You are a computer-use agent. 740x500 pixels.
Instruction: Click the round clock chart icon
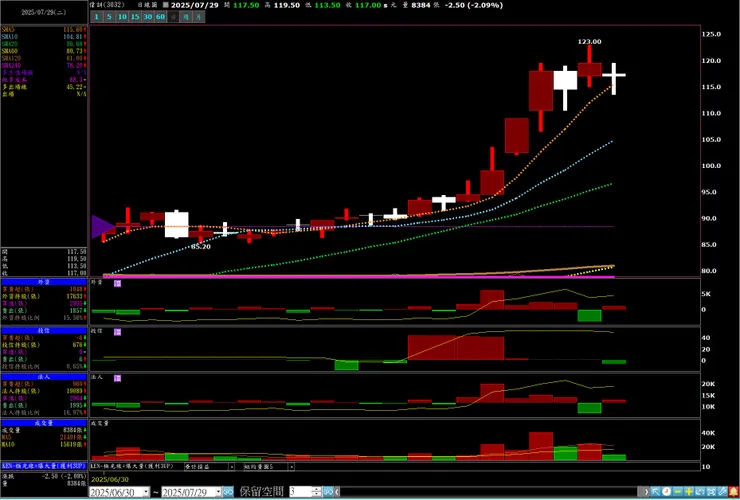[x=666, y=492]
